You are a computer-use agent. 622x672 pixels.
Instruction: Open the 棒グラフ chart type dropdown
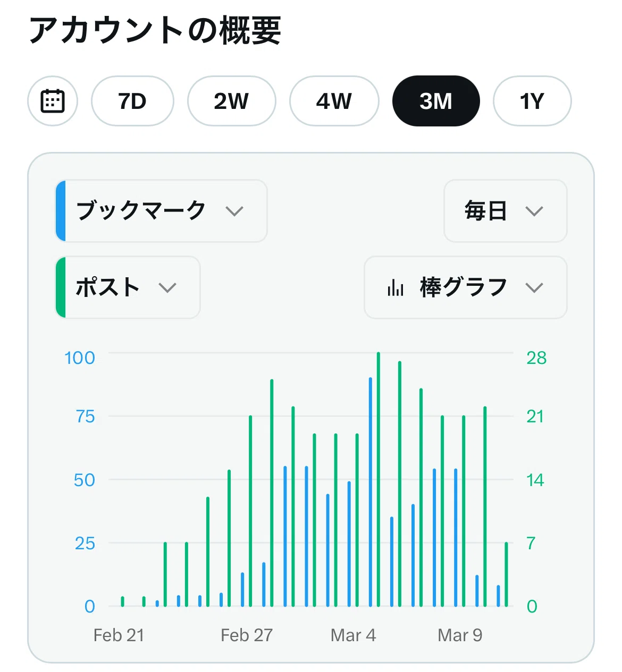click(x=466, y=287)
